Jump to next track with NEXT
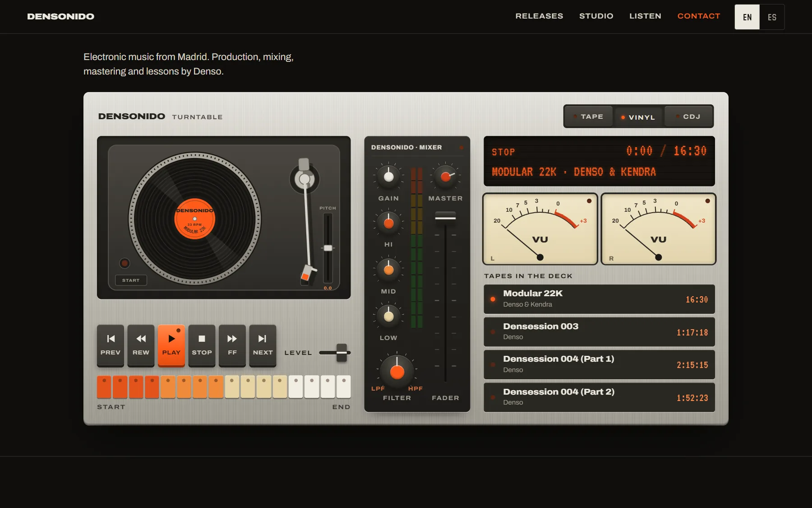 point(263,345)
